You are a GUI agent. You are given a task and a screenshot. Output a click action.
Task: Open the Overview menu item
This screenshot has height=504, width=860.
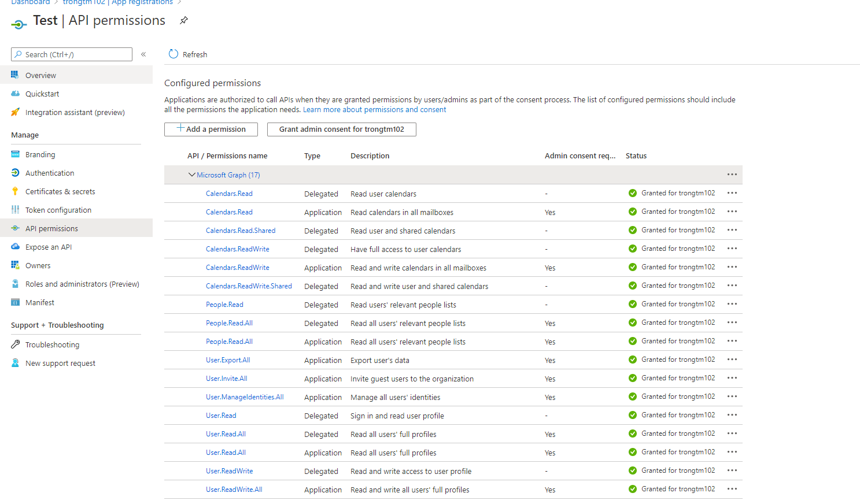pyautogui.click(x=76, y=75)
